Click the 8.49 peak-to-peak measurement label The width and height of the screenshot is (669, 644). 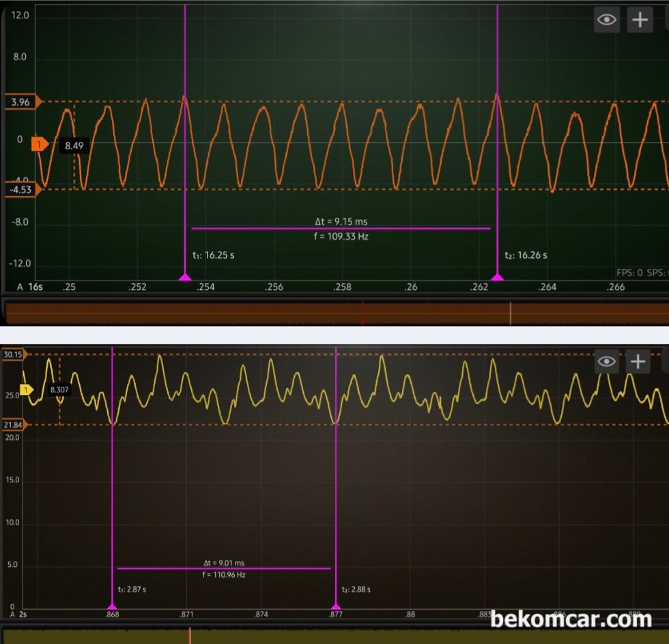[x=74, y=145]
